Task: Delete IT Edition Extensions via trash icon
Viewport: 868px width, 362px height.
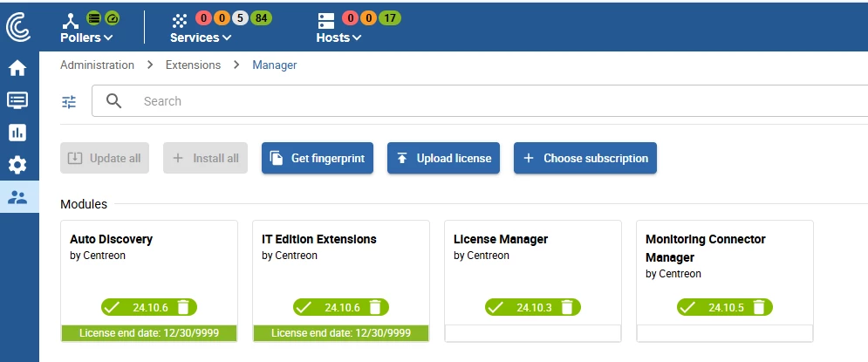Action: (375, 307)
